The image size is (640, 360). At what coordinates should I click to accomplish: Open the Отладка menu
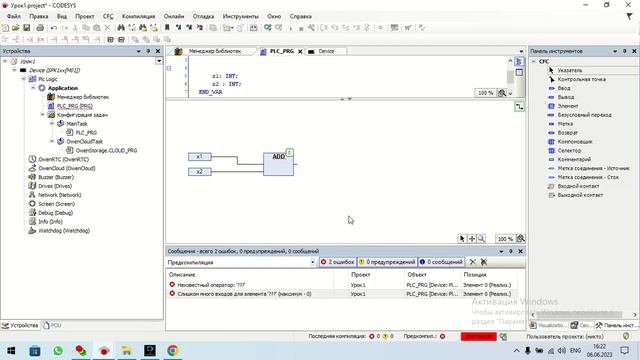click(203, 16)
